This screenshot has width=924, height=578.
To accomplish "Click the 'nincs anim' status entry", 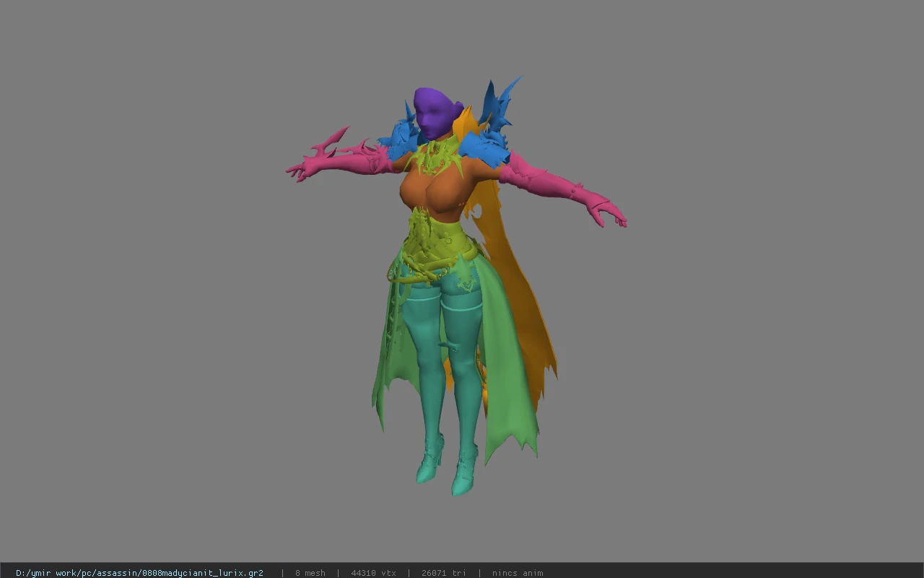I will click(x=518, y=573).
